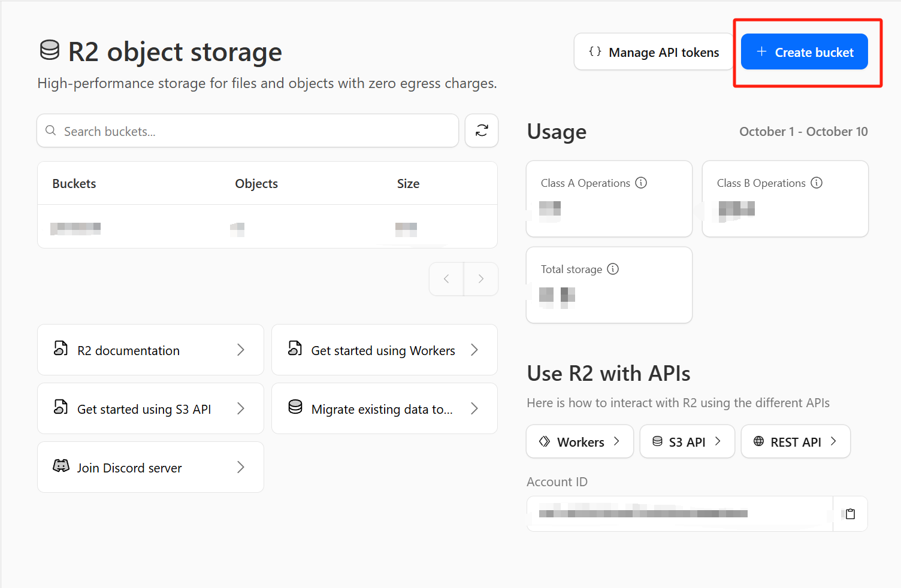Image resolution: width=901 pixels, height=588 pixels.
Task: Click the Migrate existing data database icon
Action: pos(295,408)
